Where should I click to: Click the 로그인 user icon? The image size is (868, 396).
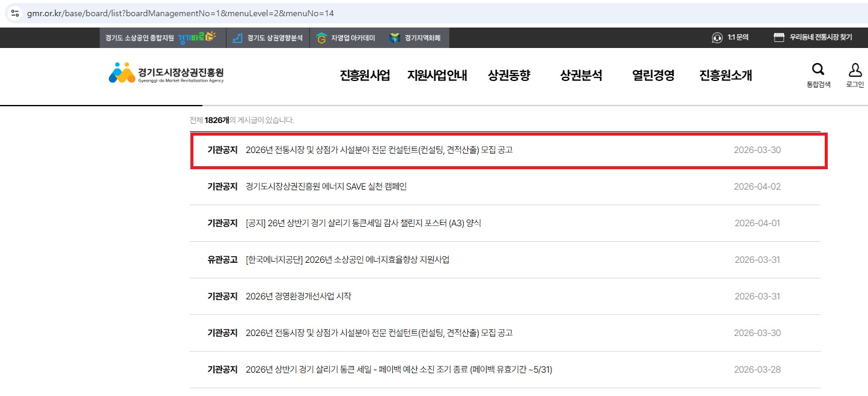[x=855, y=70]
